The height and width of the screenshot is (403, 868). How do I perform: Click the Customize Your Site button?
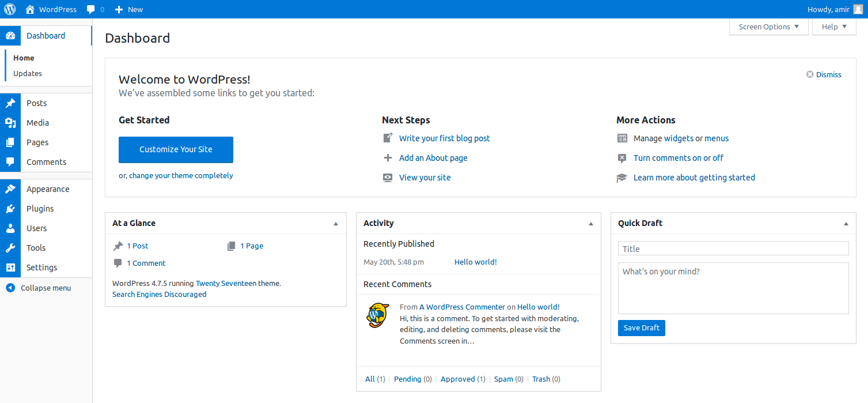[176, 149]
